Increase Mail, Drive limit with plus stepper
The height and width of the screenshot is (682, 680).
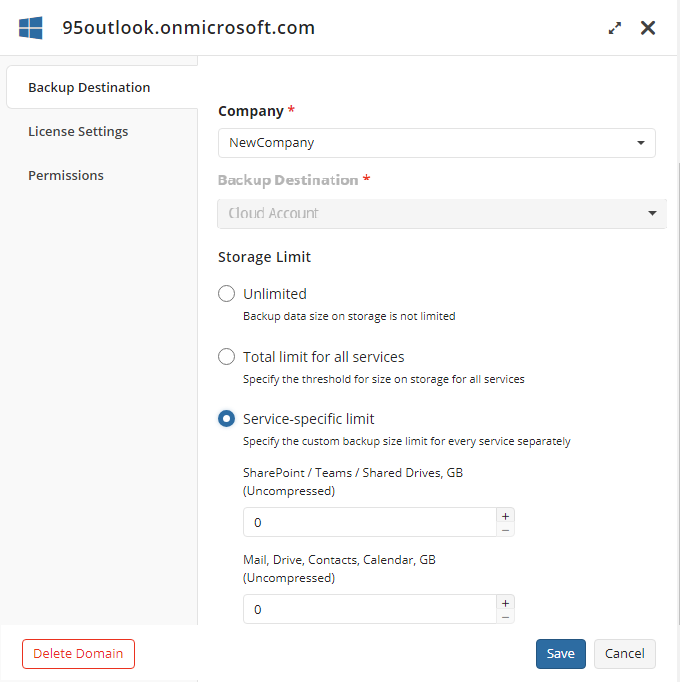505,603
